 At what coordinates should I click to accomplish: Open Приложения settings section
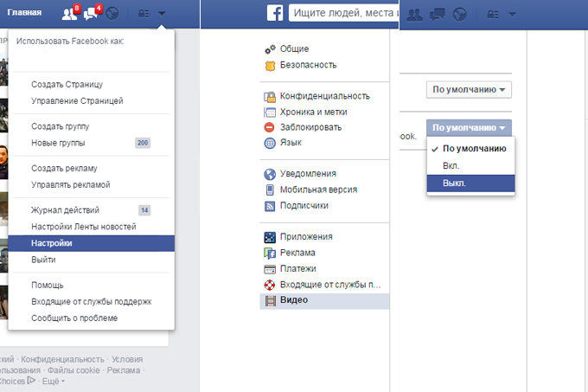pyautogui.click(x=306, y=237)
